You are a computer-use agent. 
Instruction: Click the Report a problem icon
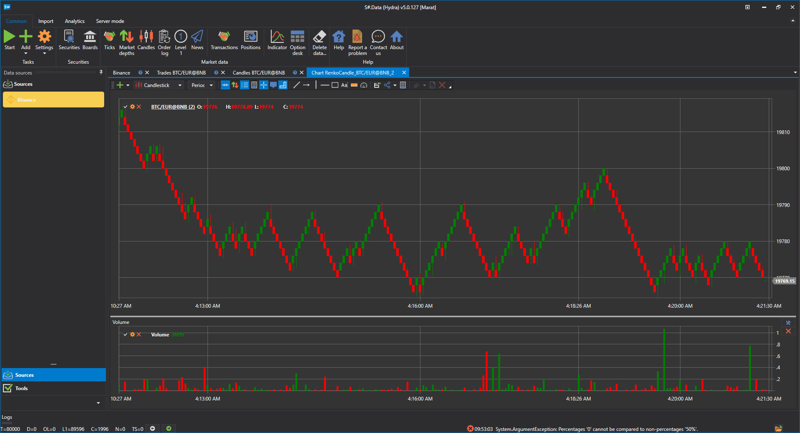pos(357,39)
